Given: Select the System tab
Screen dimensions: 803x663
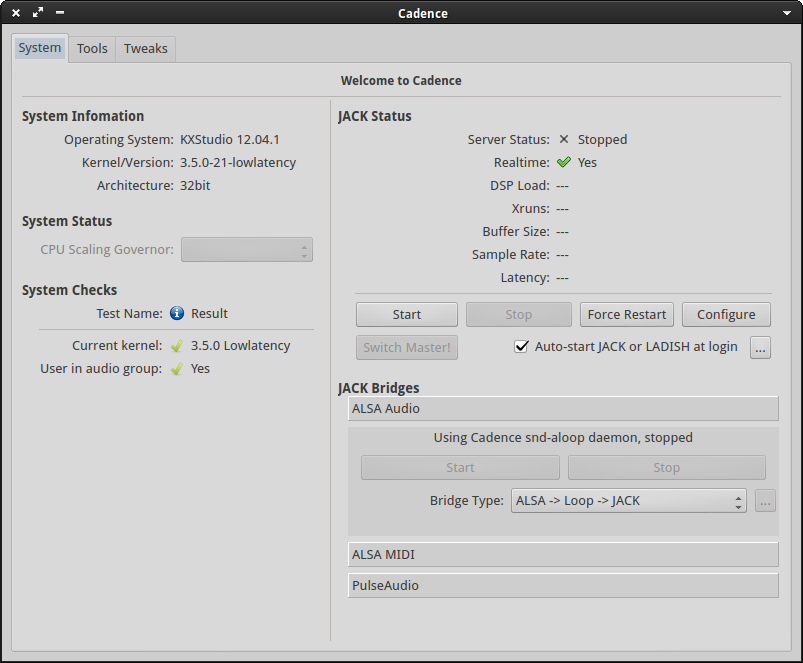Looking at the screenshot, I should click(40, 48).
